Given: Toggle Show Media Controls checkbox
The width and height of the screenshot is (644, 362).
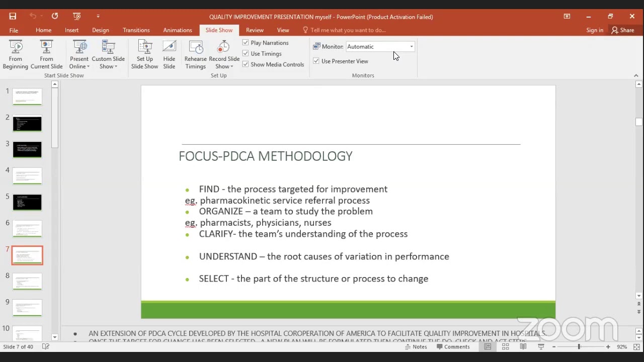Looking at the screenshot, I should coord(246,64).
